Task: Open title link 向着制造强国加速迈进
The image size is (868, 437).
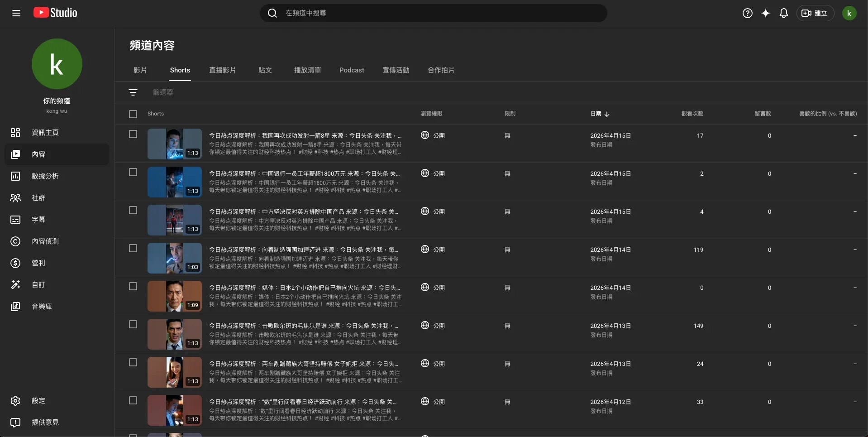Action: [x=304, y=250]
